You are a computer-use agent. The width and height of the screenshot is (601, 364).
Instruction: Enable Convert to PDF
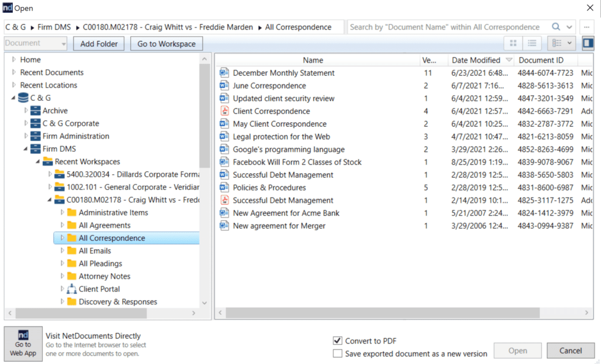coord(337,341)
